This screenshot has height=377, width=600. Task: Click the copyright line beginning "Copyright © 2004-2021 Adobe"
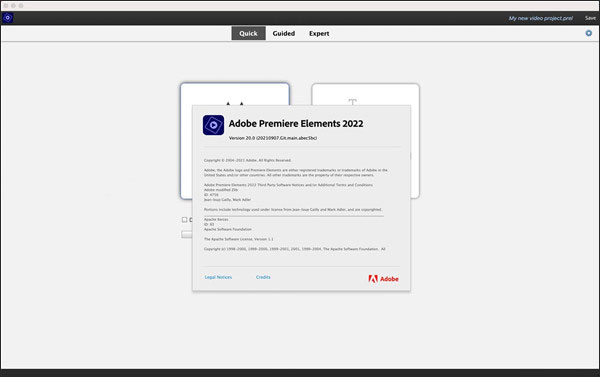click(247, 160)
